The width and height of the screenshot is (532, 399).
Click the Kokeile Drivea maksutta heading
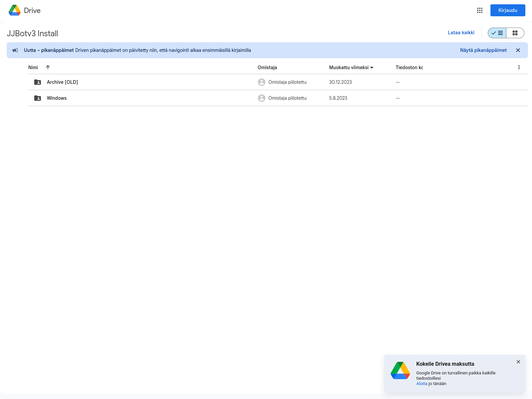click(x=445, y=364)
